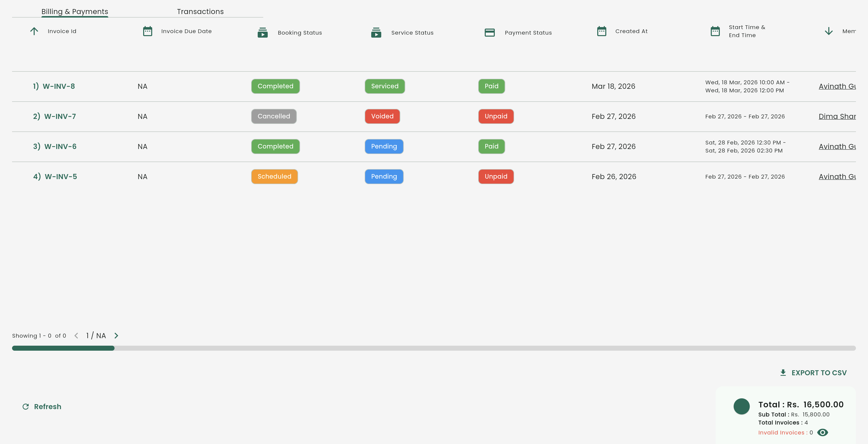The width and height of the screenshot is (868, 444).
Task: Go to the previous page with the left chevron
Action: coord(76,336)
